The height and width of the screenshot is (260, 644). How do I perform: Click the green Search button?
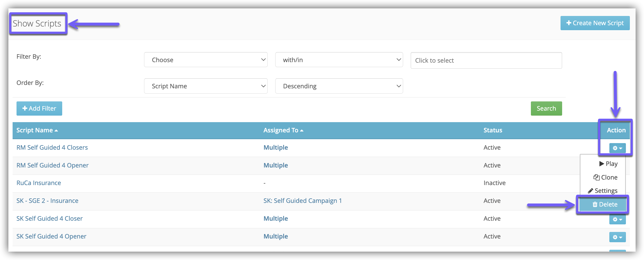coord(546,109)
